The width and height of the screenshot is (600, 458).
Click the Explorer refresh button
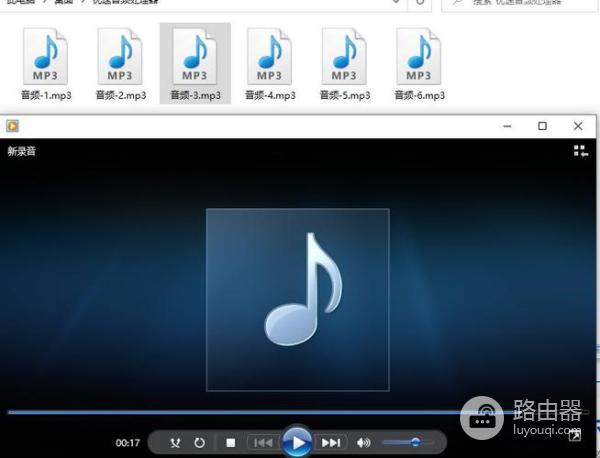pyautogui.click(x=420, y=3)
